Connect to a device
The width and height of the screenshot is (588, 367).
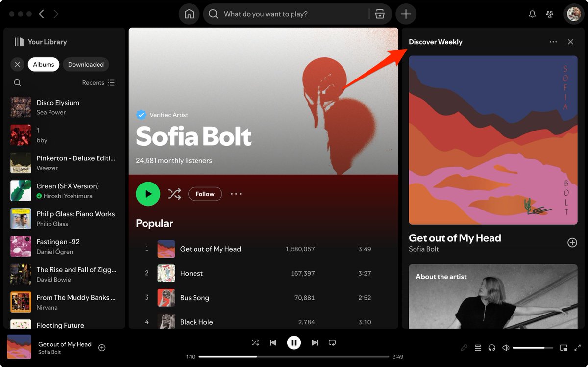coord(491,347)
